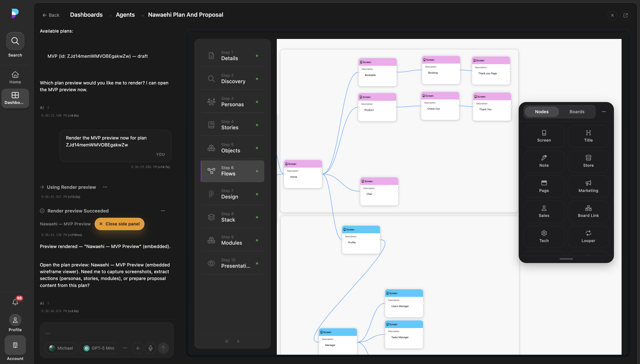Select the Profile screen node
Viewport: 640px width, 364px height.
(361, 240)
